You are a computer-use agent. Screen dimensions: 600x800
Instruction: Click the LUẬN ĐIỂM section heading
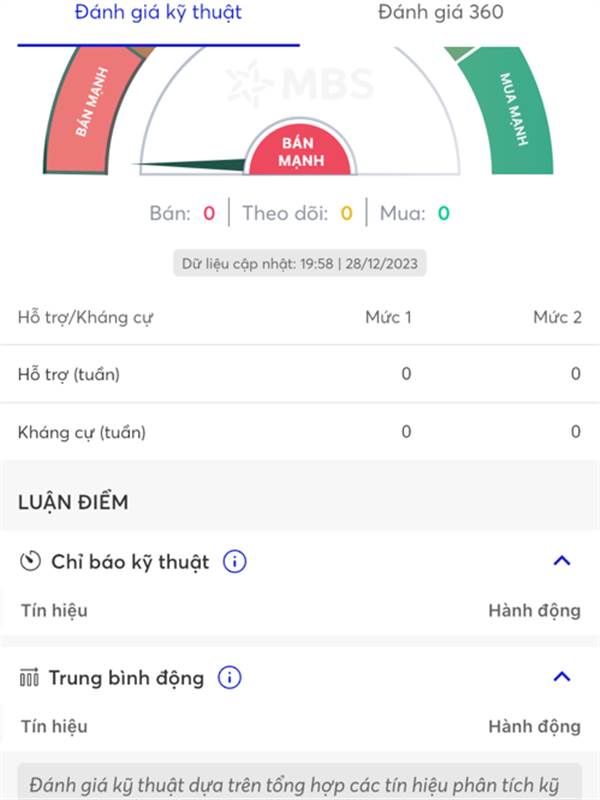tap(73, 502)
